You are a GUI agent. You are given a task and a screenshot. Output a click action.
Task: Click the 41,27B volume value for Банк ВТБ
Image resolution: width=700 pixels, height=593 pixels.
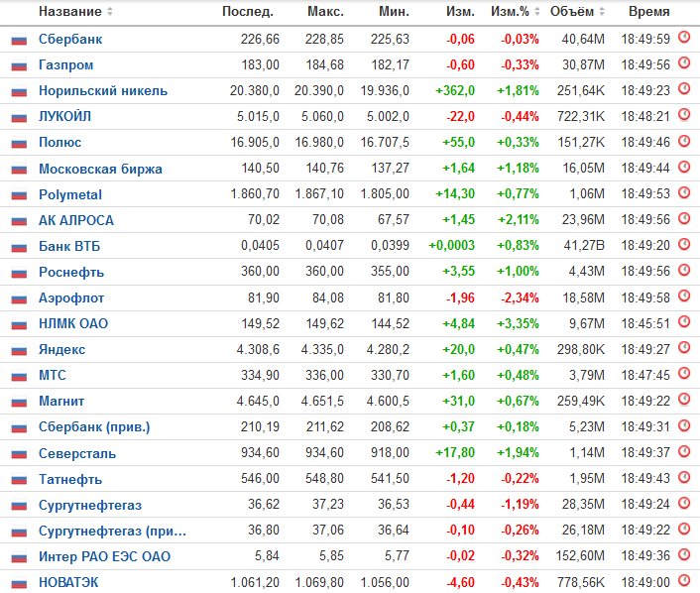pyautogui.click(x=584, y=246)
